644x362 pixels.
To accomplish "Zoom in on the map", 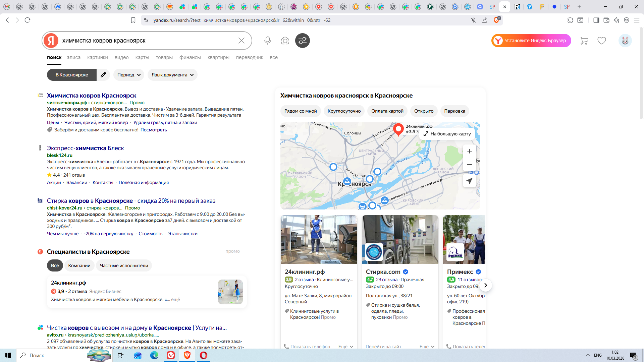I will tap(469, 151).
